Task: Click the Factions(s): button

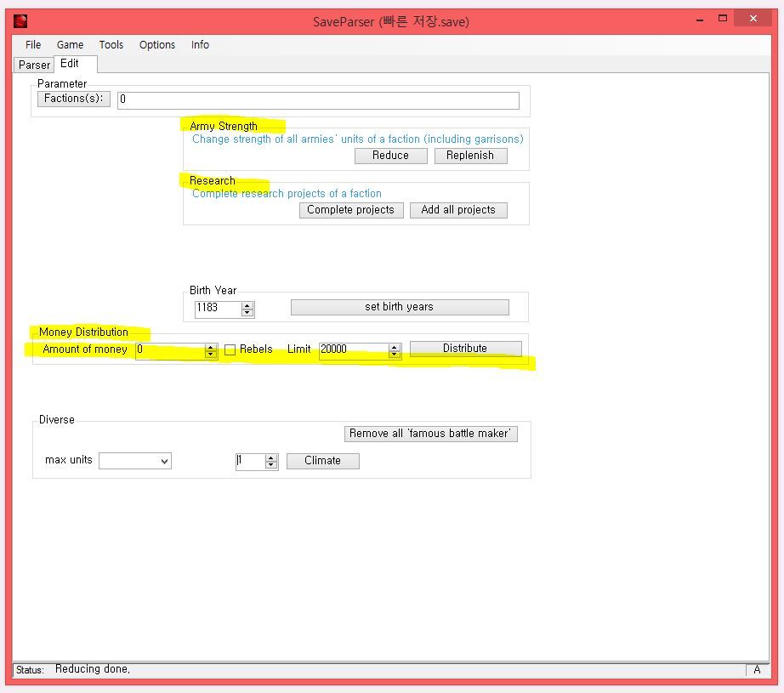Action: [73, 99]
